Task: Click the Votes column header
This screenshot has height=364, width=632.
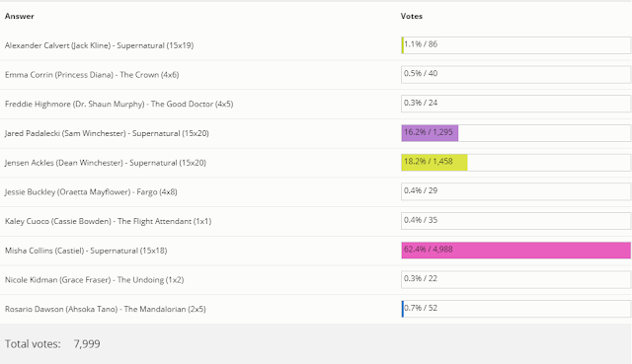Action: 412,16
